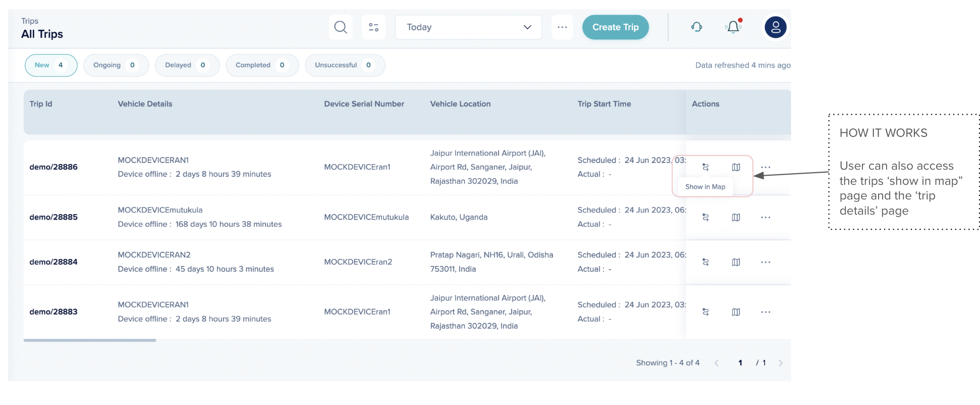Select the Delayed trips tab
The width and height of the screenshot is (980, 405).
point(187,65)
